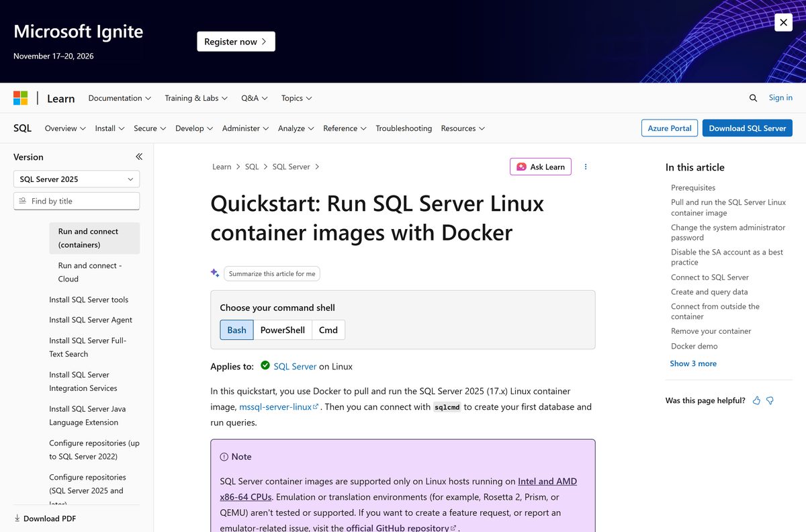Open Install SQL Server Integration Services
Image resolution: width=806 pixels, height=532 pixels.
click(83, 382)
